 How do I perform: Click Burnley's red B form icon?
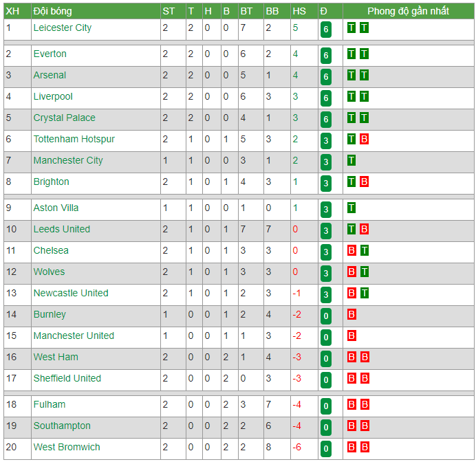coord(351,315)
